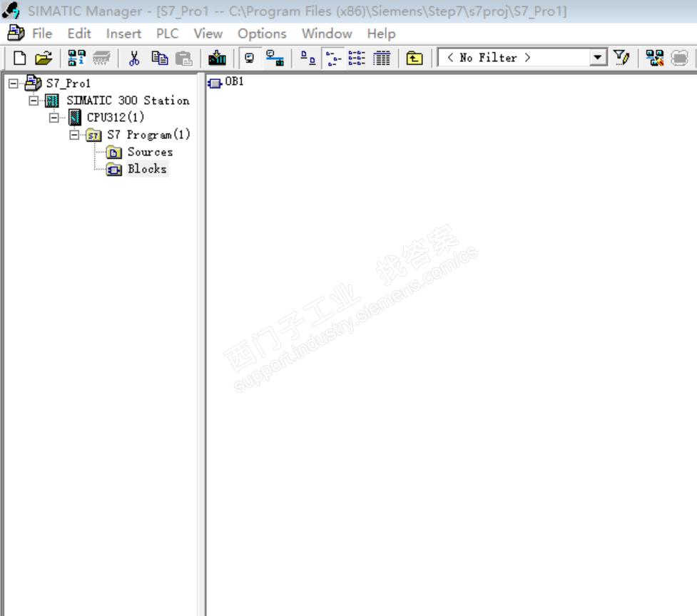Click the Copy toolbar icon
This screenshot has height=616, width=697.
pyautogui.click(x=160, y=58)
